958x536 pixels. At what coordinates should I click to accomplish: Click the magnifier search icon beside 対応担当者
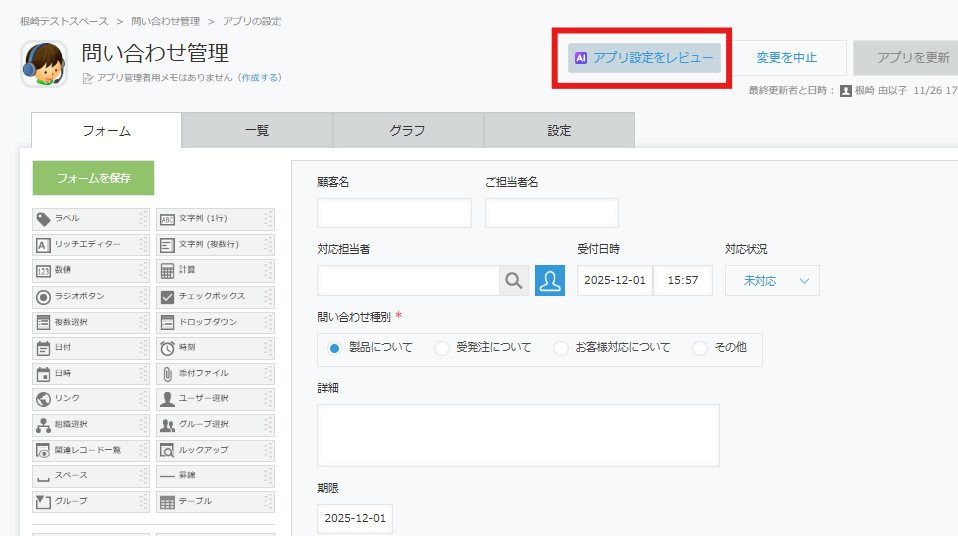pyautogui.click(x=514, y=281)
